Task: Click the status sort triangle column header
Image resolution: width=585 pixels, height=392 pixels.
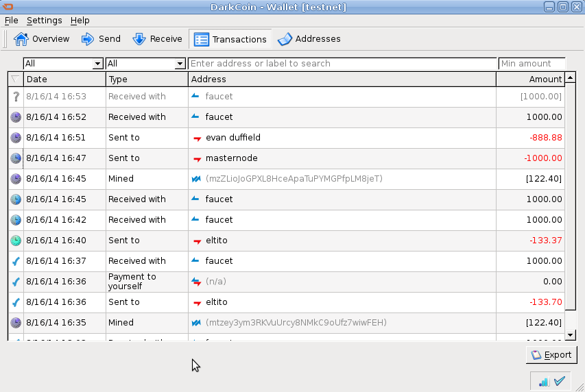Action: click(x=15, y=79)
